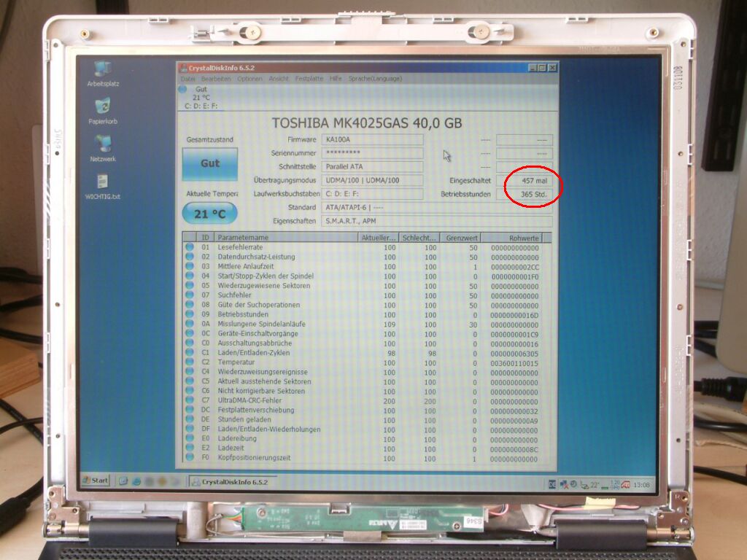The width and height of the screenshot is (747, 560).
Task: Click the Start button
Action: point(96,480)
